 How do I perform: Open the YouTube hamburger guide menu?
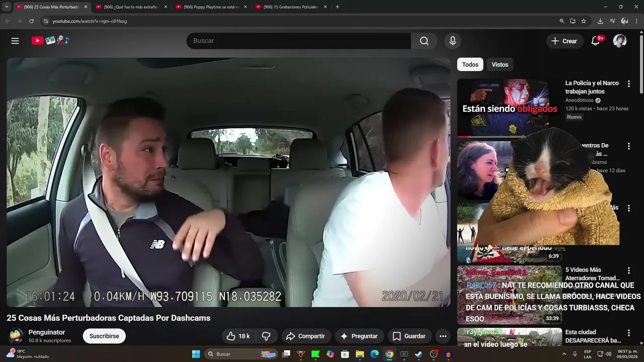[x=15, y=41]
